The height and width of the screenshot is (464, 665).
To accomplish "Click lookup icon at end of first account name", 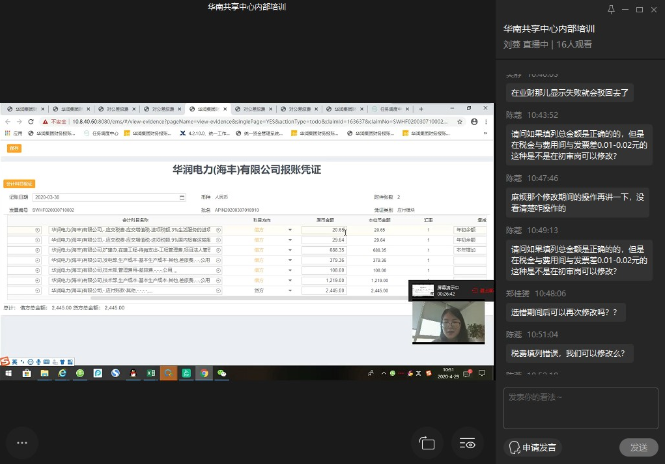I will (x=218, y=230).
